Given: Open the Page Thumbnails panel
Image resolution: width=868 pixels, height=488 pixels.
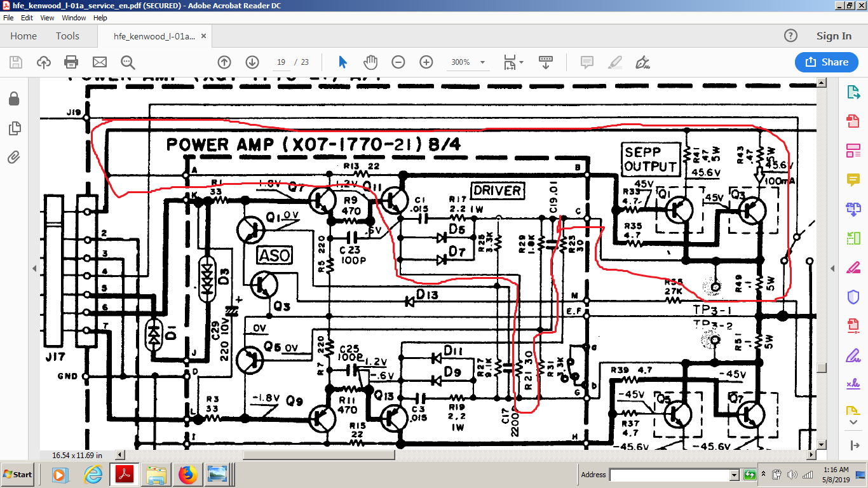Looking at the screenshot, I should 14,128.
